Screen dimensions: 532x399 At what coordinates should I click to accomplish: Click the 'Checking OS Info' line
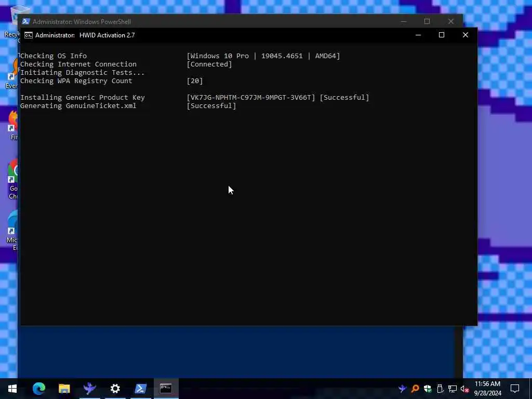tap(54, 56)
